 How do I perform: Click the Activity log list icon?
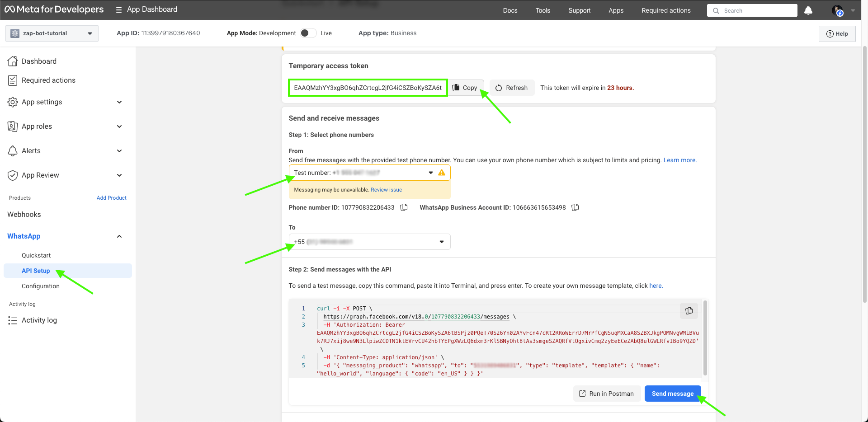(13, 320)
